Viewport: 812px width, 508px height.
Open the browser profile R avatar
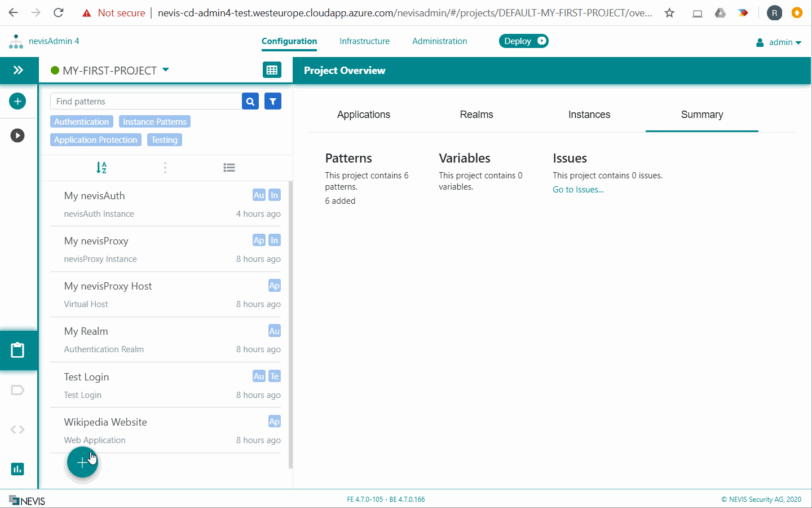pyautogui.click(x=775, y=13)
